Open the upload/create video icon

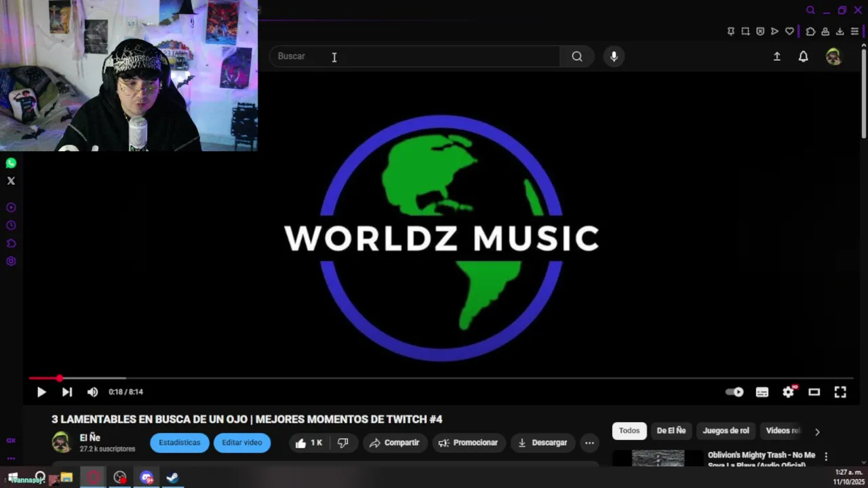click(x=777, y=56)
